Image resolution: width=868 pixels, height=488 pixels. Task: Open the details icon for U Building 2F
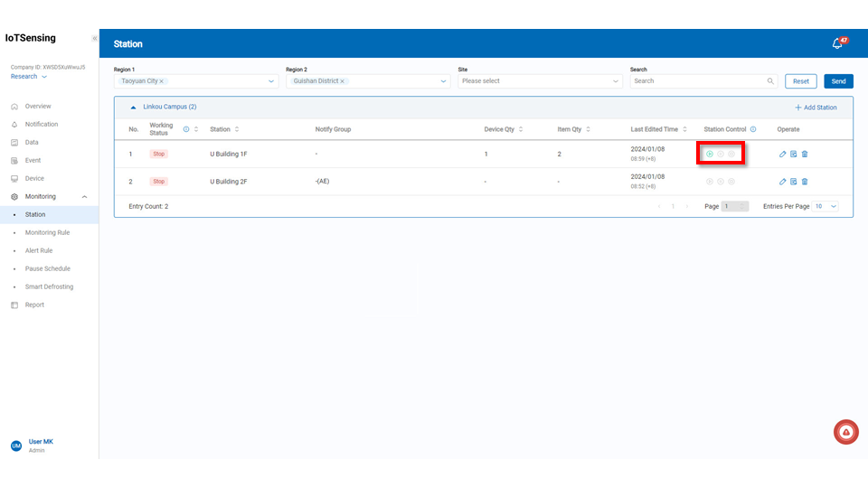[794, 182]
